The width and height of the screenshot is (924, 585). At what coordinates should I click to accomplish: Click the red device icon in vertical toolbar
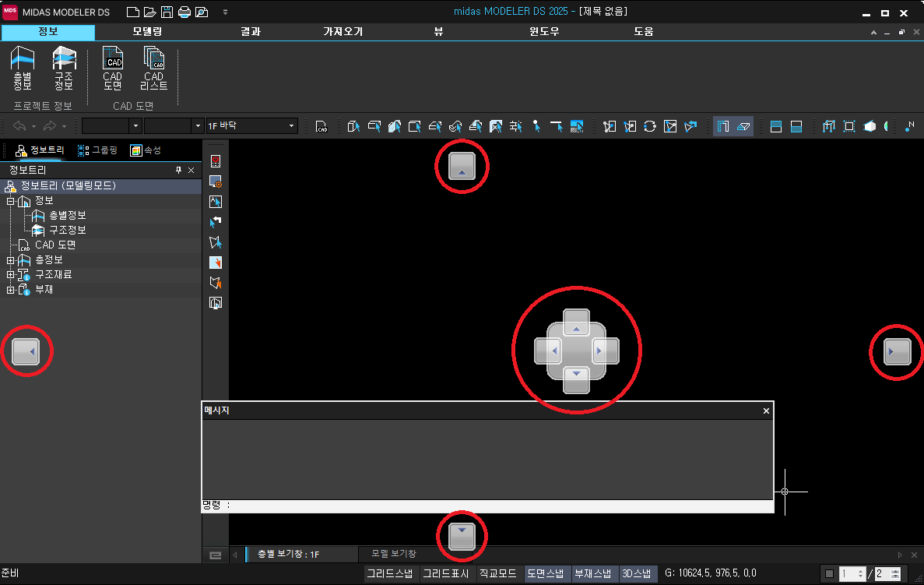point(216,161)
